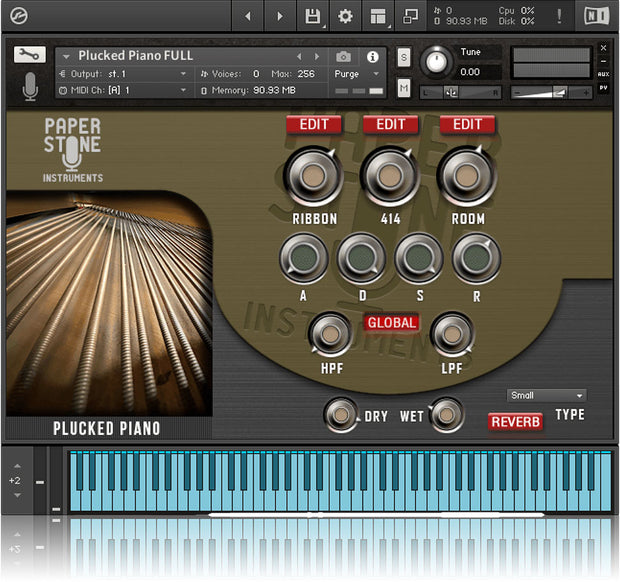The width and height of the screenshot is (620, 582).
Task: Shift keyboard octave up with the arrow above +2
Action: click(x=17, y=466)
